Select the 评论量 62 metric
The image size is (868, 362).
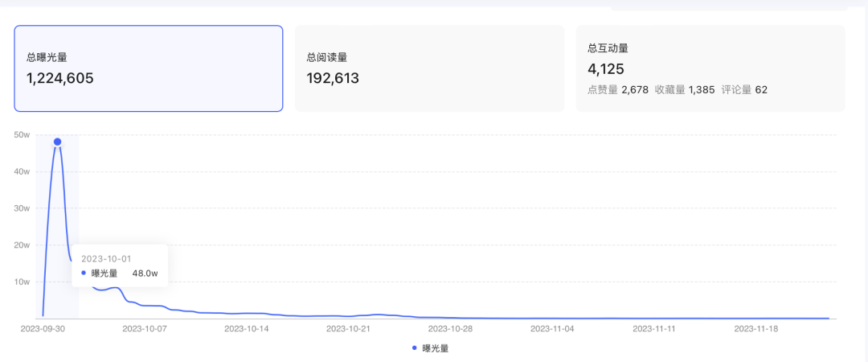(x=747, y=89)
